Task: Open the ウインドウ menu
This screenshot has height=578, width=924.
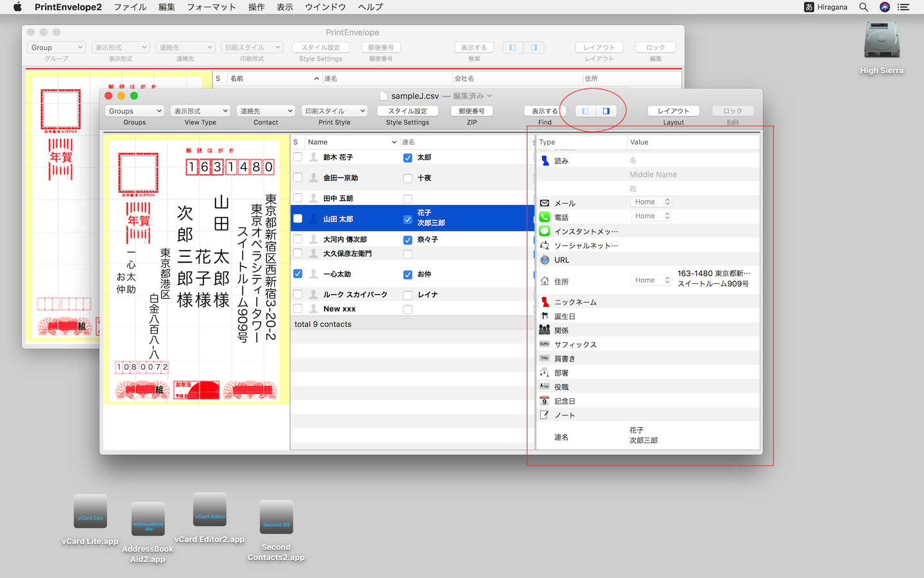Action: click(x=325, y=7)
